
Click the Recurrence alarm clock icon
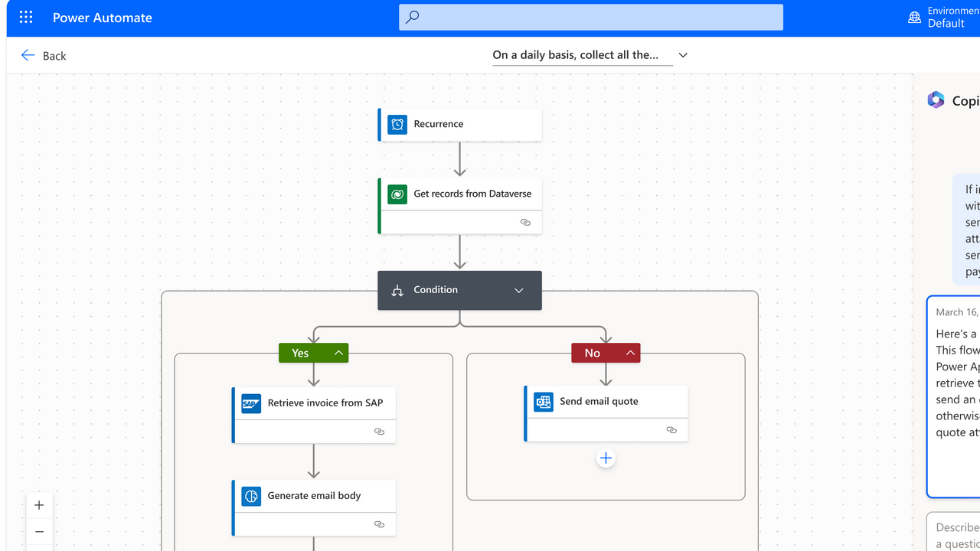tap(397, 124)
